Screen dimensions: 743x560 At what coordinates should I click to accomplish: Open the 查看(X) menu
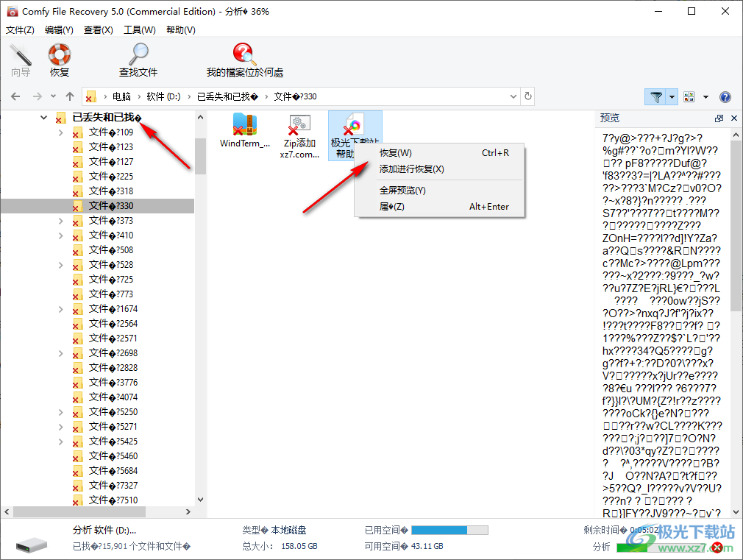tap(98, 30)
